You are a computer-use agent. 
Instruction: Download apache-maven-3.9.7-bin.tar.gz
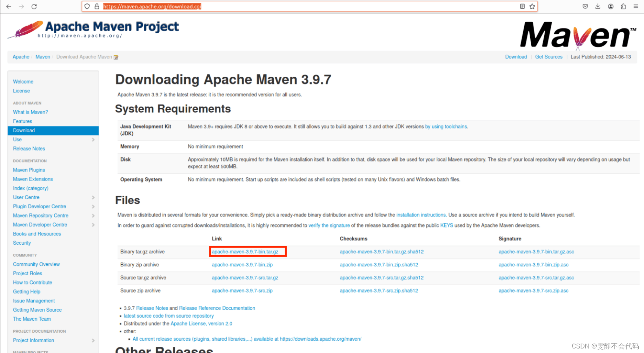click(x=247, y=251)
